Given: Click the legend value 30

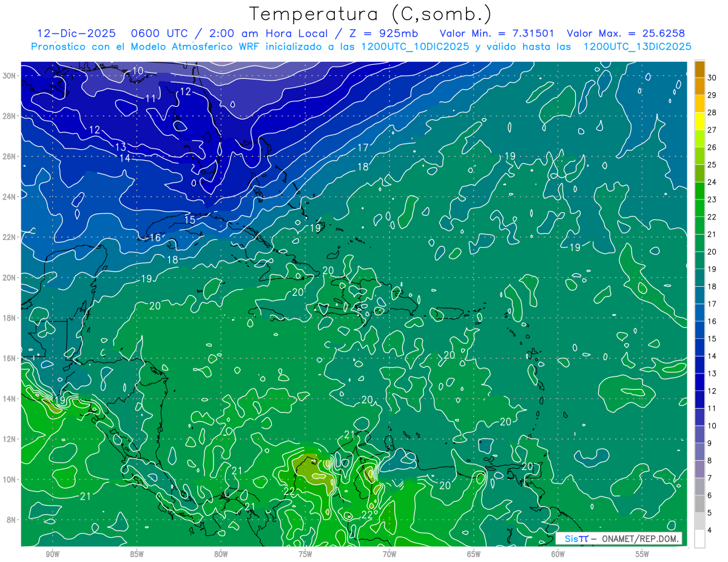Looking at the screenshot, I should 712,78.
